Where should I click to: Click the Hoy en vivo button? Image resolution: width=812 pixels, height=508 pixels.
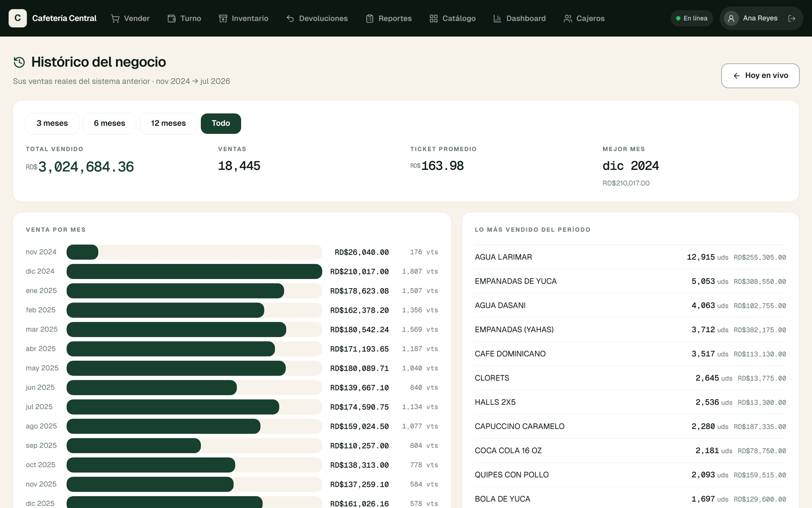point(760,76)
